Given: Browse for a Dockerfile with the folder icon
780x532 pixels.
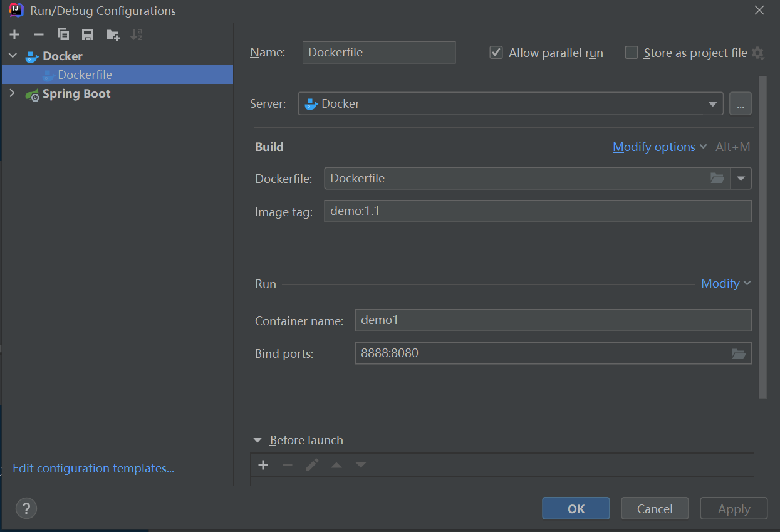Looking at the screenshot, I should click(x=717, y=178).
